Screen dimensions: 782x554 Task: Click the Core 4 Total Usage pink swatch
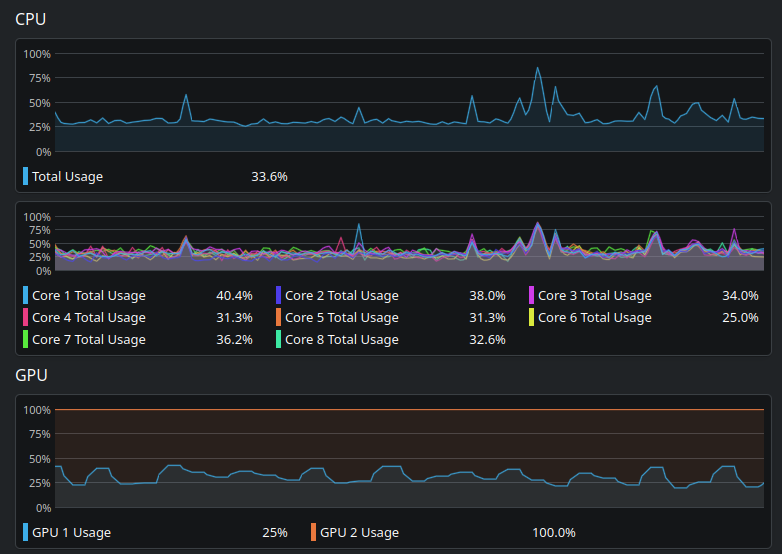(25, 317)
